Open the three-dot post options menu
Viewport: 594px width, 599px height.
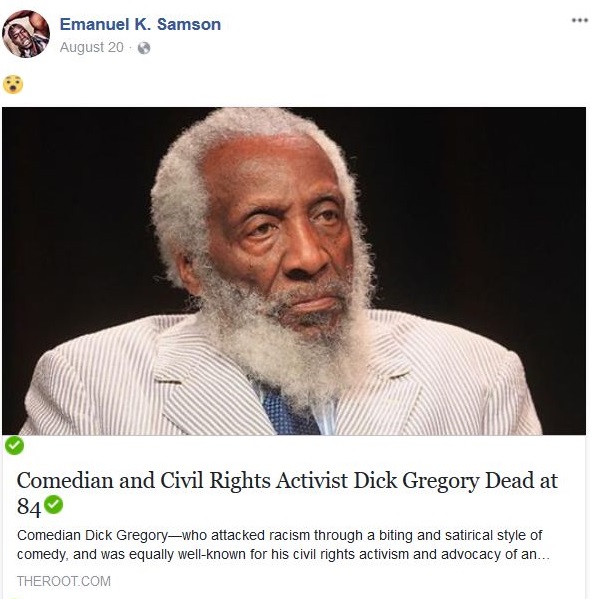(x=579, y=20)
